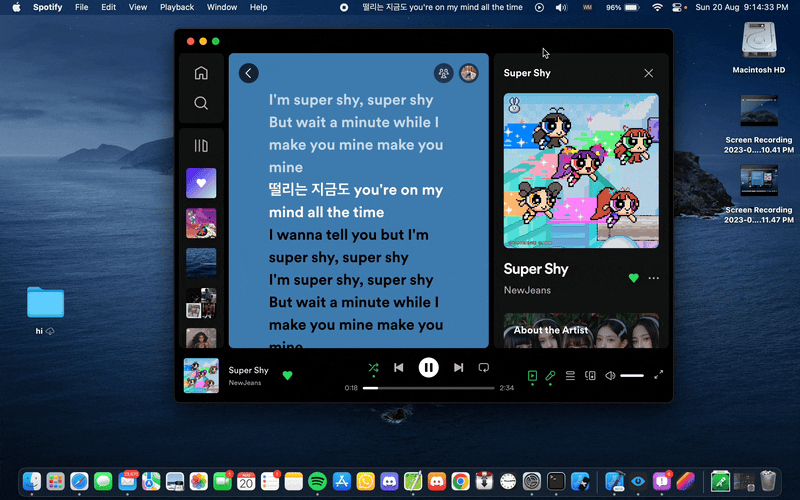800x500 pixels.
Task: Toggle the lyrics microphone button
Action: (x=550, y=376)
